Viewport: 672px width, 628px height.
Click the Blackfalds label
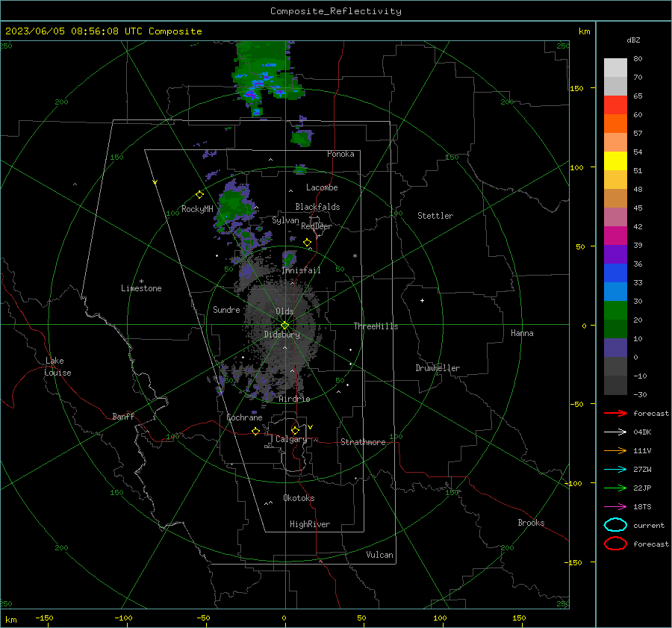click(317, 207)
